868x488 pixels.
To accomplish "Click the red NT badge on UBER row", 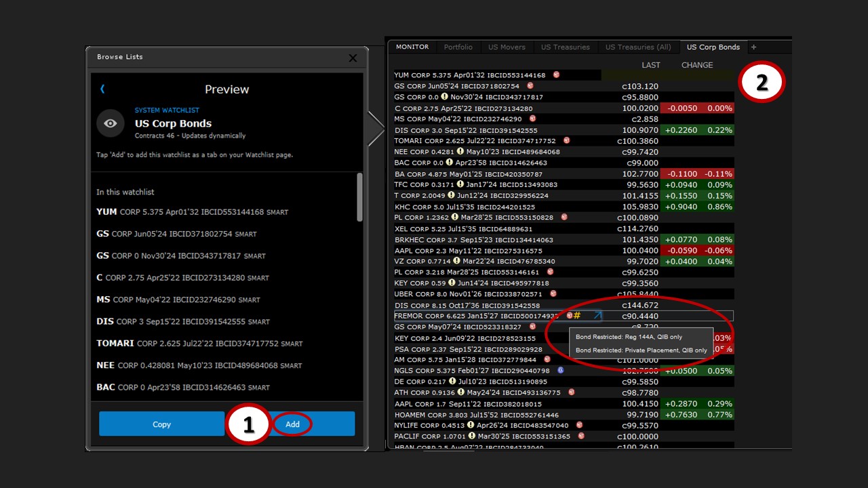I will click(553, 294).
